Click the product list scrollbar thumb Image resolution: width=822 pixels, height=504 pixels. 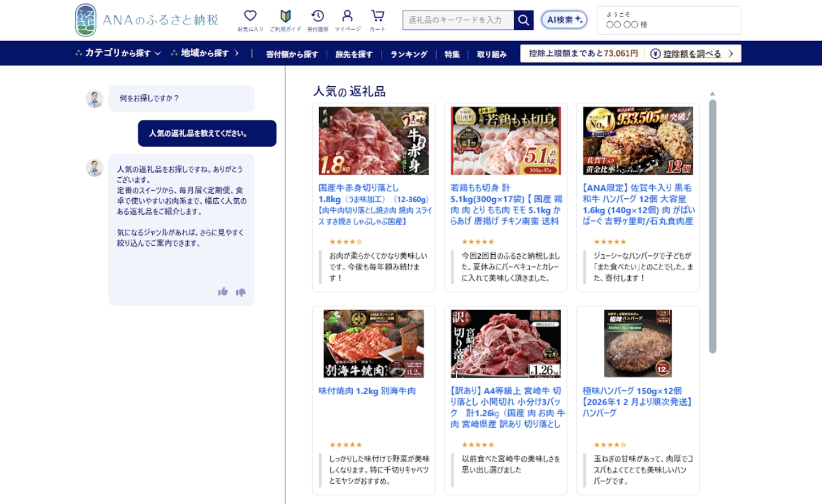(713, 226)
